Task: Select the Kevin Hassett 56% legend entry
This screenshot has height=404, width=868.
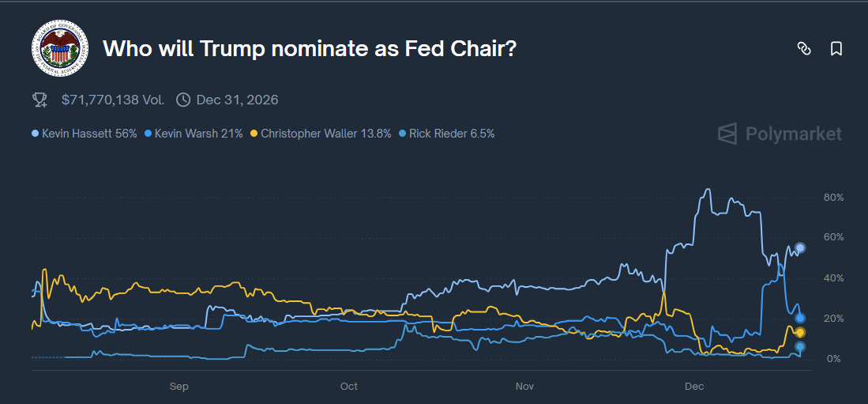Action: pos(85,134)
